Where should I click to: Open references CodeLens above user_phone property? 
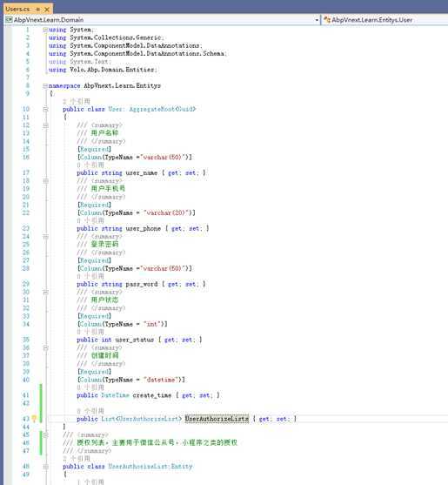click(x=90, y=220)
